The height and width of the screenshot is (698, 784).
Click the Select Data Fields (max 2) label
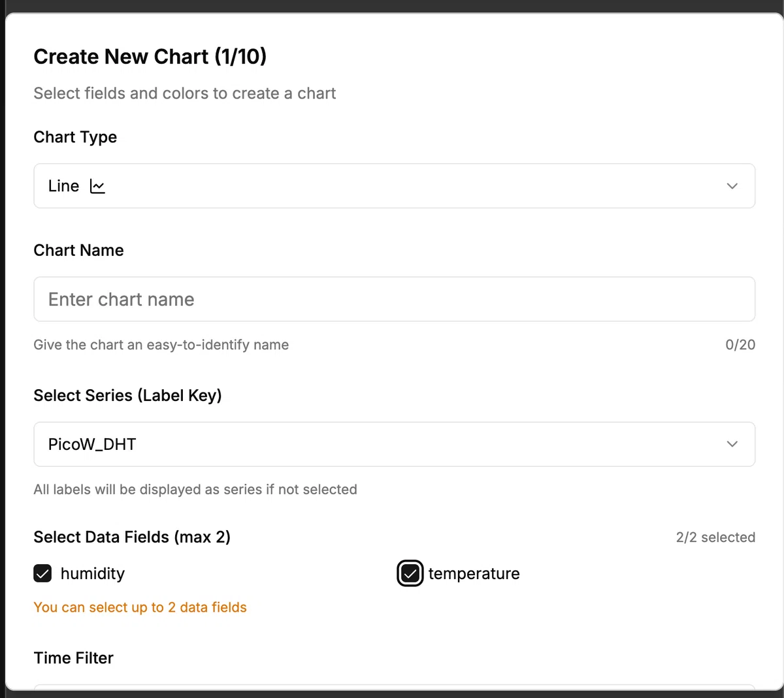(x=132, y=537)
